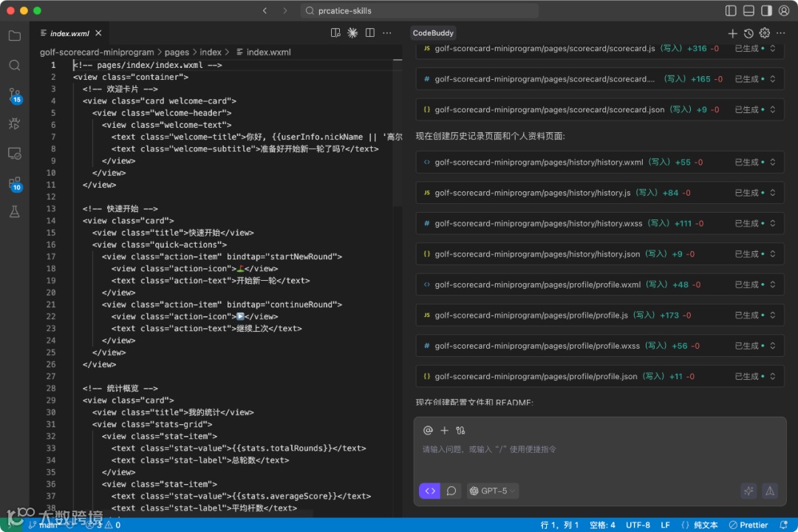
Task: Change line ending via LF status item
Action: click(665, 525)
